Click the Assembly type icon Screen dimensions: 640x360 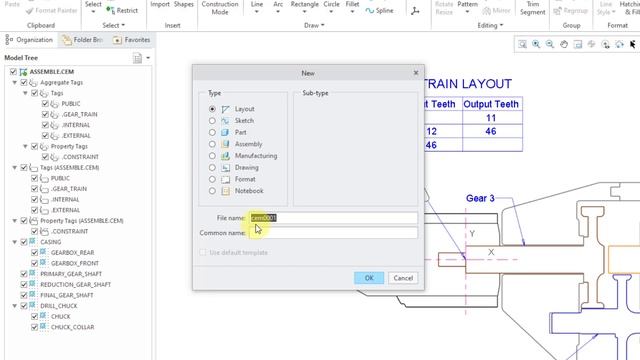(225, 144)
